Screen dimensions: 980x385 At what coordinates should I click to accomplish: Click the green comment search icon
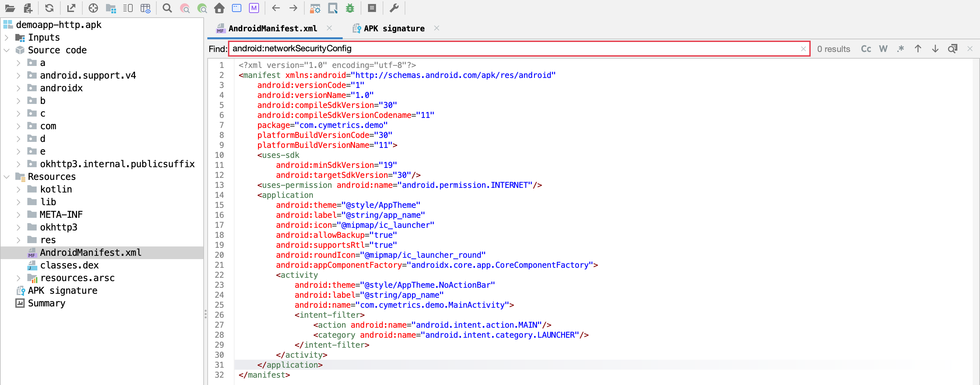pyautogui.click(x=202, y=8)
